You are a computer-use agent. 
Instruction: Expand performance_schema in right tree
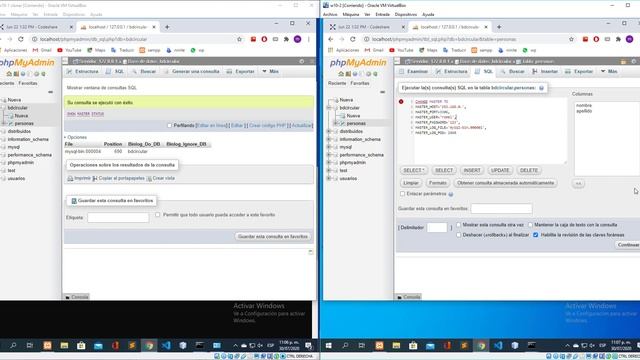click(329, 155)
